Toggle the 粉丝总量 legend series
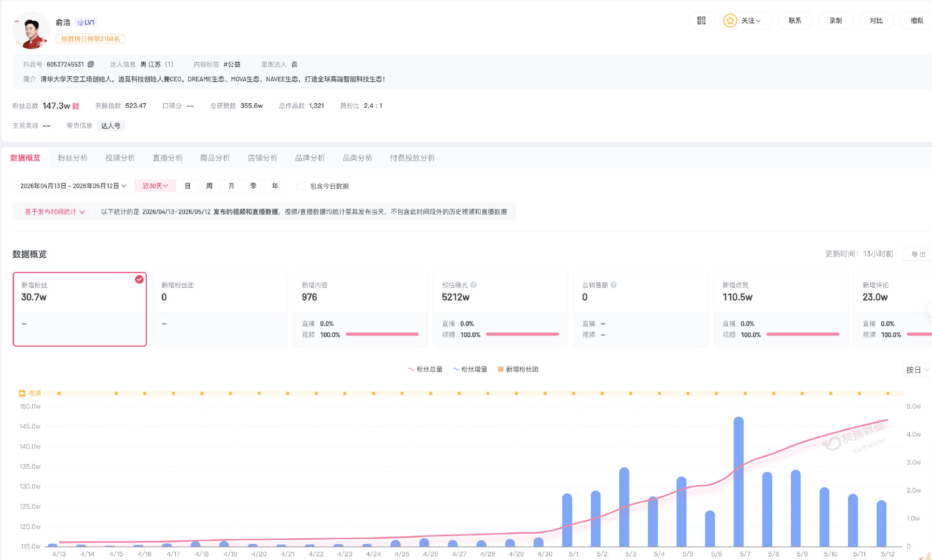The width and height of the screenshot is (932, 560). click(425, 369)
